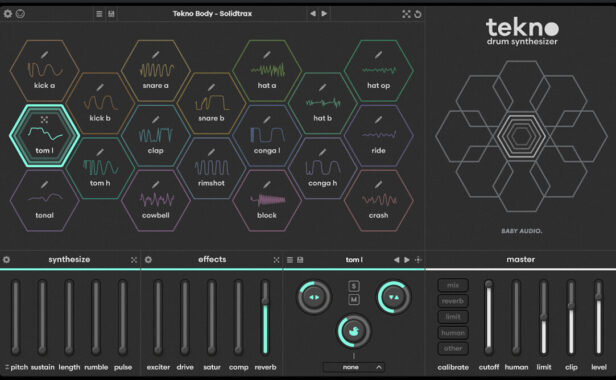Select the snare a drum pad
Image resolution: width=616 pixels, height=380 pixels.
[x=156, y=71]
